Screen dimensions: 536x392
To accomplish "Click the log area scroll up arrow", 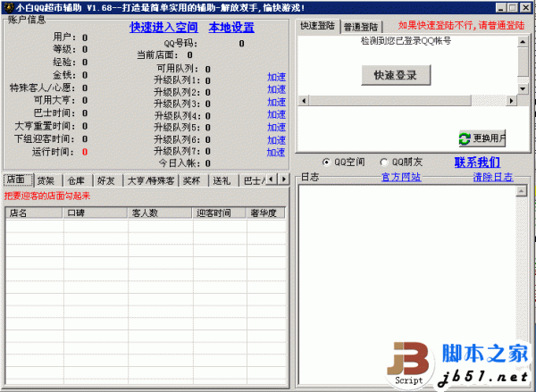I will [522, 191].
